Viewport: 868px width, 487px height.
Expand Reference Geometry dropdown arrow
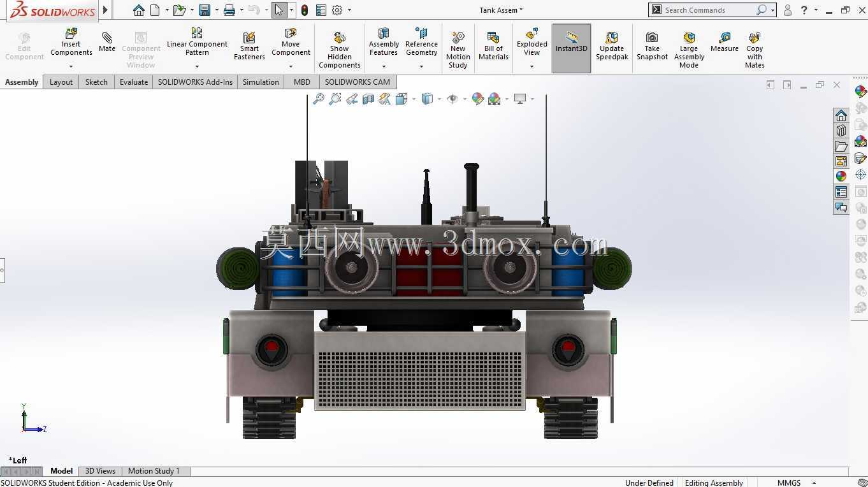[x=421, y=66]
